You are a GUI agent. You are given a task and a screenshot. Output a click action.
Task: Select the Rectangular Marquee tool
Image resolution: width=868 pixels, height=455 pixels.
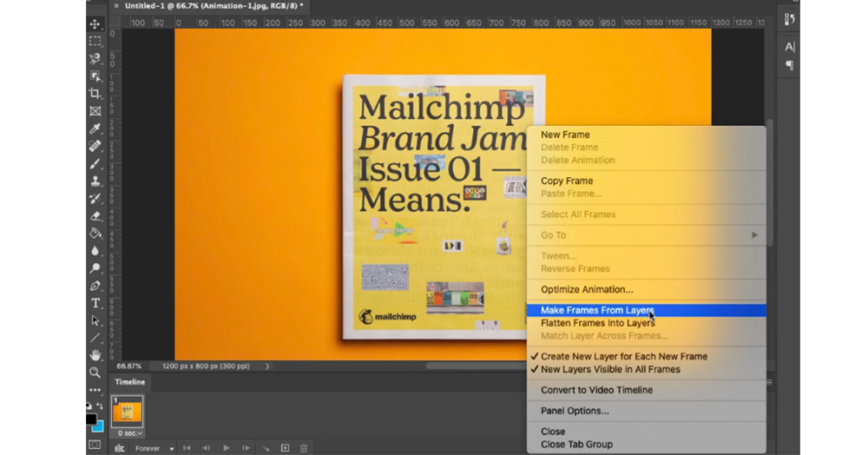[95, 42]
